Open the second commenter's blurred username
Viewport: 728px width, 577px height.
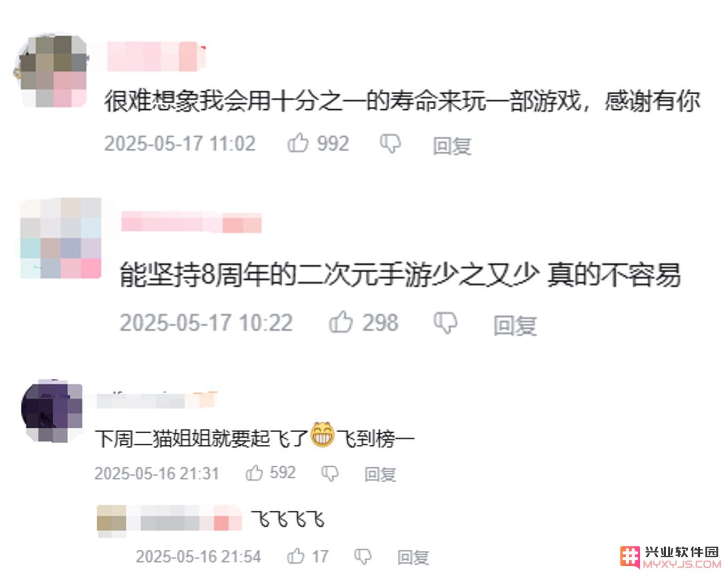[191, 222]
